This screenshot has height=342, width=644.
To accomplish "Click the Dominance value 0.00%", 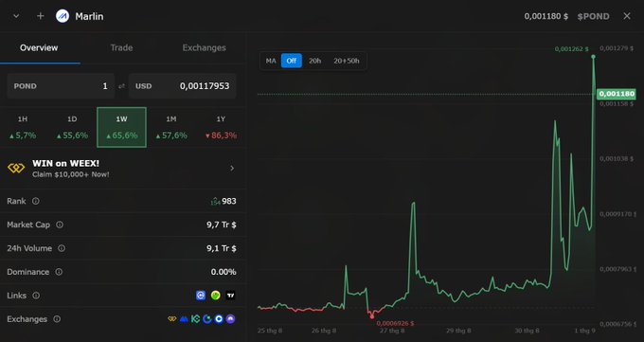I will (x=224, y=272).
